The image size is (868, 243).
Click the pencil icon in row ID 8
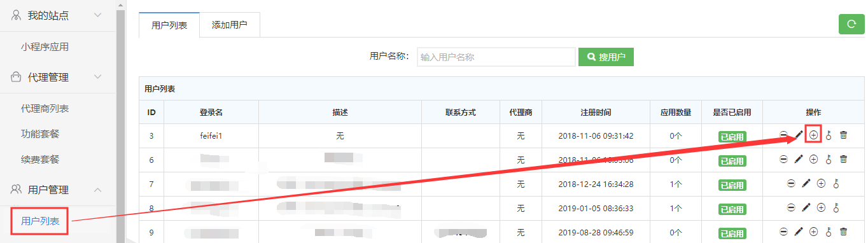[x=806, y=207]
